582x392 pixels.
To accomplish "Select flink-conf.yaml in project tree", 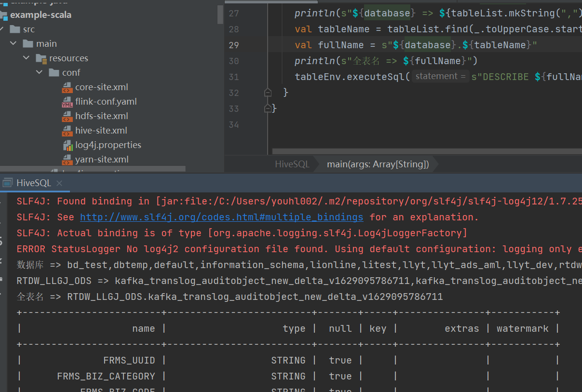I will pyautogui.click(x=106, y=102).
